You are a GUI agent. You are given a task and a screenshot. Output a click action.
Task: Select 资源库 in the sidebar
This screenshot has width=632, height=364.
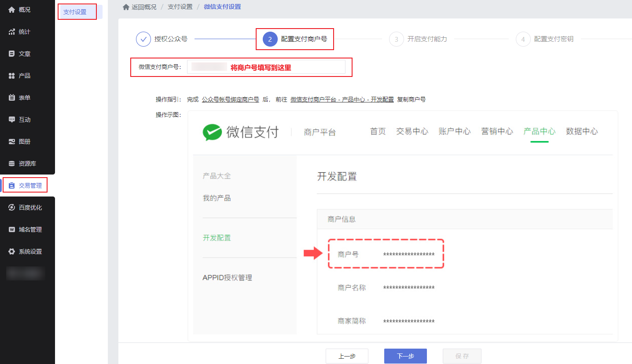(27, 164)
